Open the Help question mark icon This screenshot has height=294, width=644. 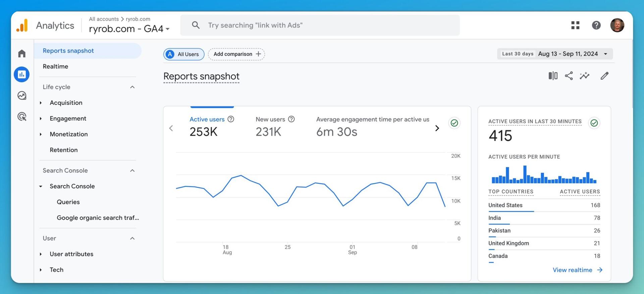[596, 25]
